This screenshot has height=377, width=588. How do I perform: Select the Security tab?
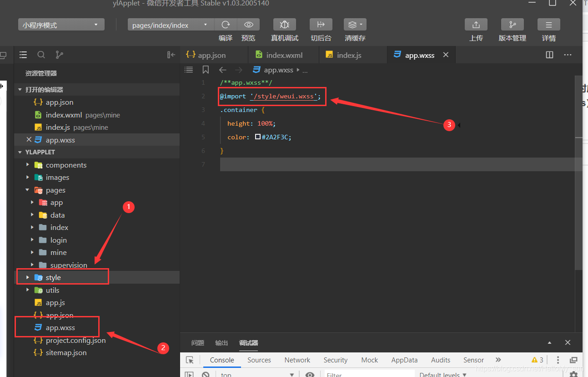click(x=336, y=360)
